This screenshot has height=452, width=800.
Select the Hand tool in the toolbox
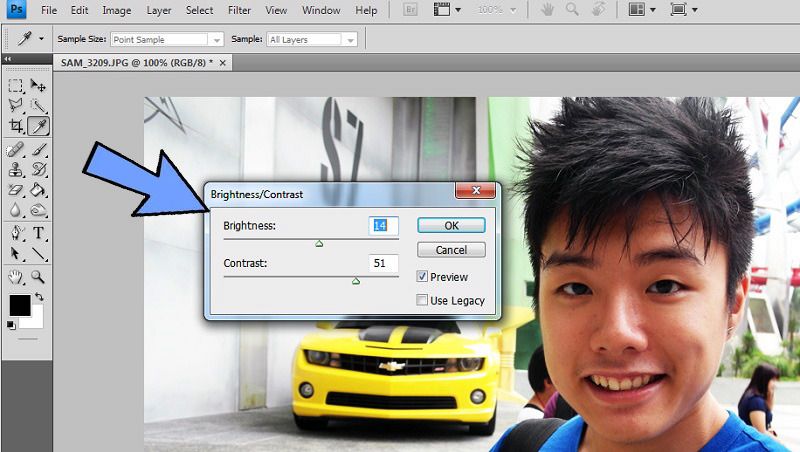16,277
